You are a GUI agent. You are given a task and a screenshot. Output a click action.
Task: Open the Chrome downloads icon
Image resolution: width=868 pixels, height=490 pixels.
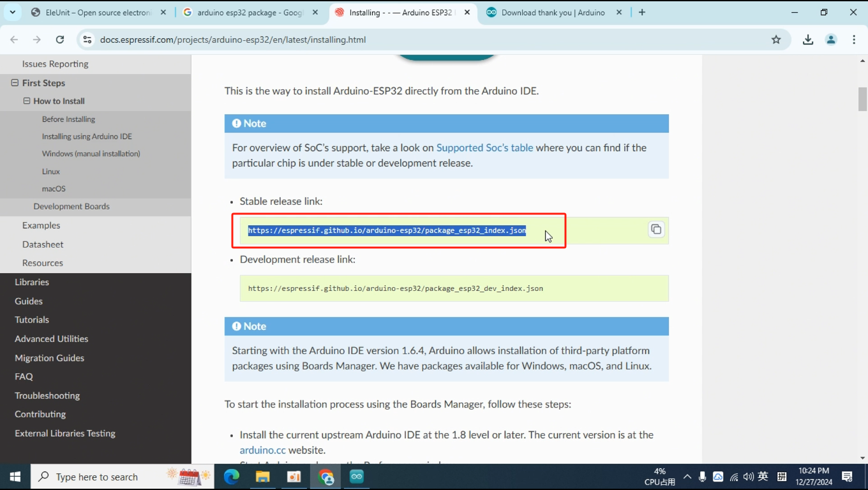pyautogui.click(x=808, y=40)
